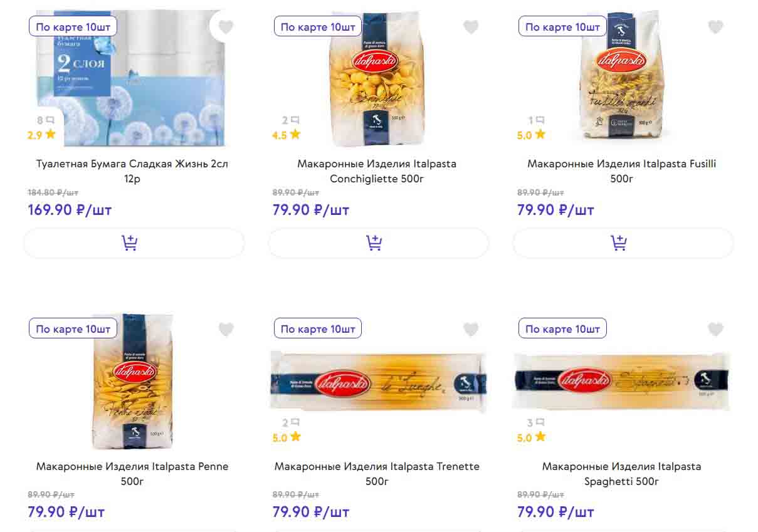This screenshot has height=532, width=758.
Task: Open Макаронные Изделия Italpasta Penne title link
Action: pyautogui.click(x=132, y=474)
